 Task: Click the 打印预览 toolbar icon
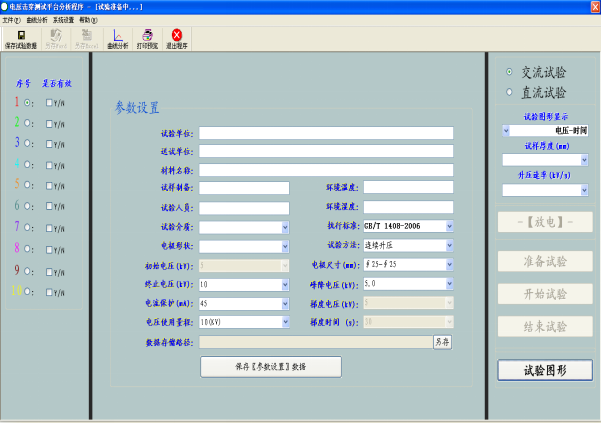[147, 39]
